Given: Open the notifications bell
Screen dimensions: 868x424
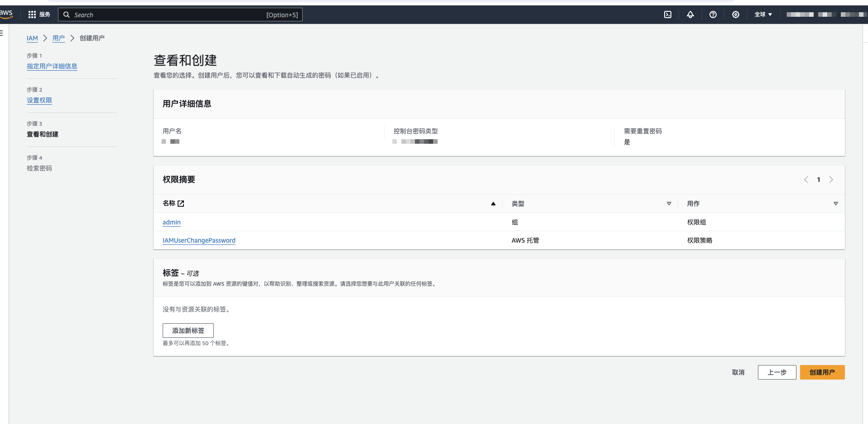Looking at the screenshot, I should point(690,15).
